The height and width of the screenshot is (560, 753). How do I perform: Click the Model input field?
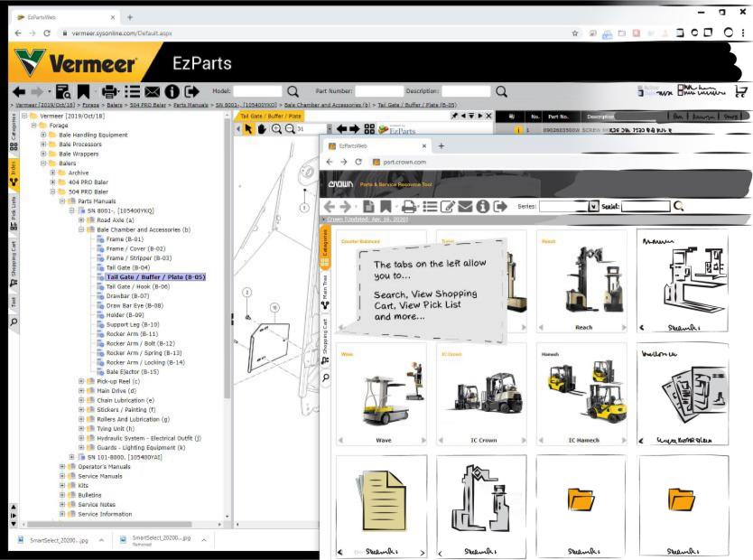pos(257,91)
